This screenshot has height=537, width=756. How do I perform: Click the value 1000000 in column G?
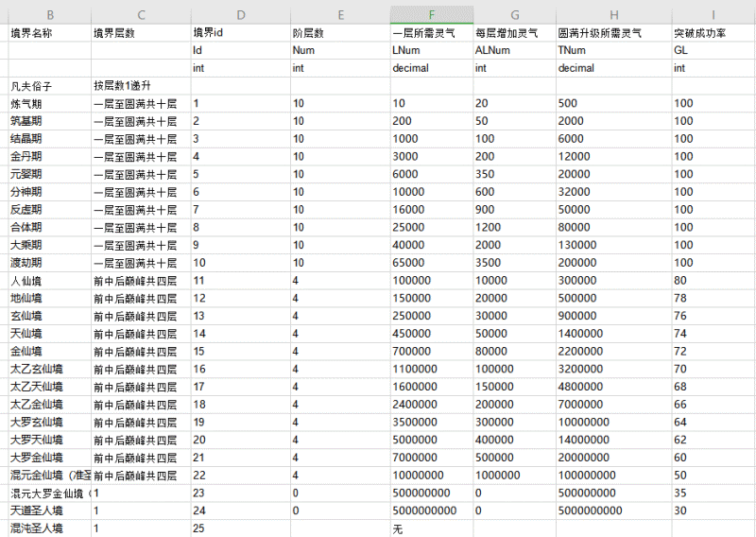[x=514, y=476]
